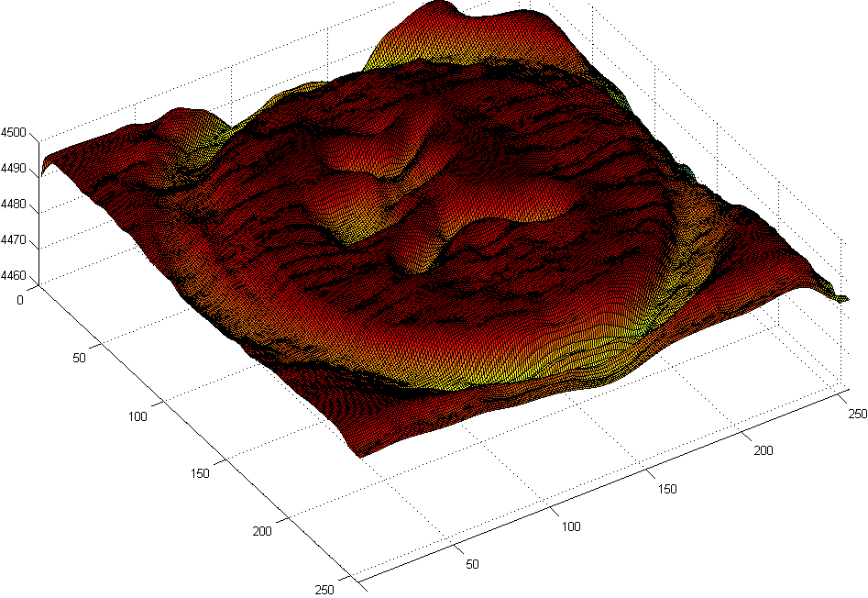Select the 100 label on front-left axis
Screen dimensions: 868x598
137,416
